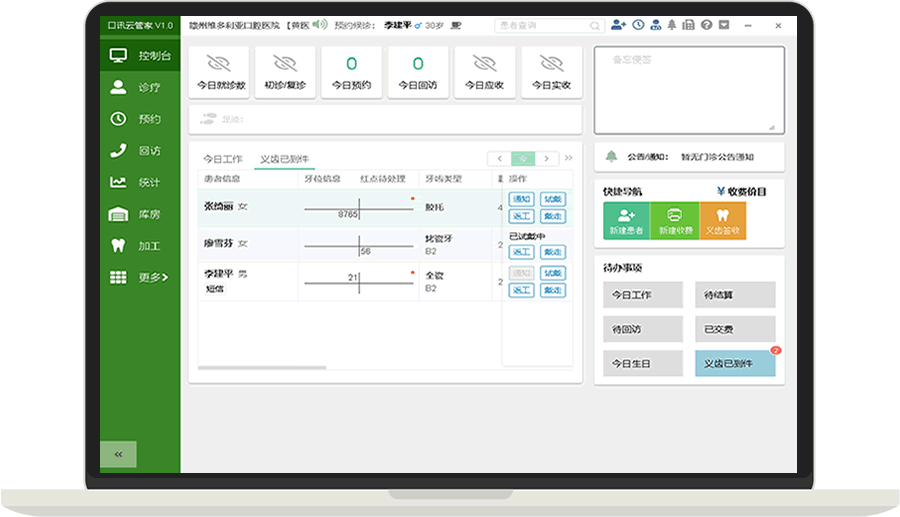Switch to 今日工作 tab
This screenshot has height=517, width=900.
click(x=222, y=159)
